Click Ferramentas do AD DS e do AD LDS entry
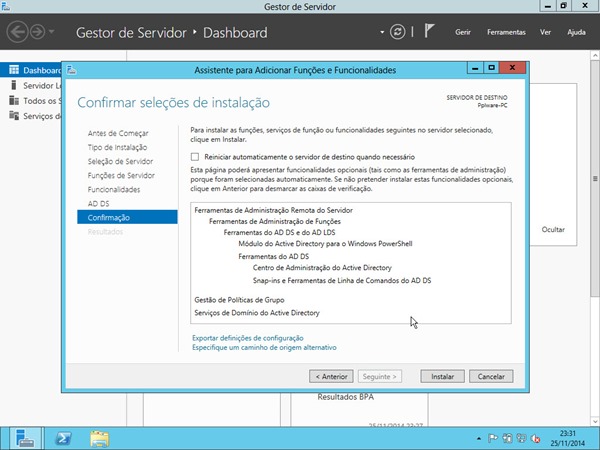Viewport: 600px width, 450px height. click(279, 232)
